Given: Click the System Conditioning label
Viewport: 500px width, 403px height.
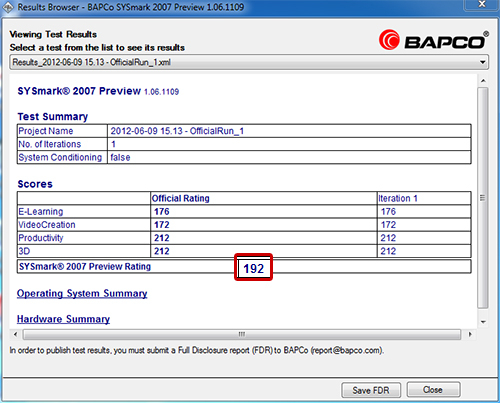Looking at the screenshot, I should (60, 157).
